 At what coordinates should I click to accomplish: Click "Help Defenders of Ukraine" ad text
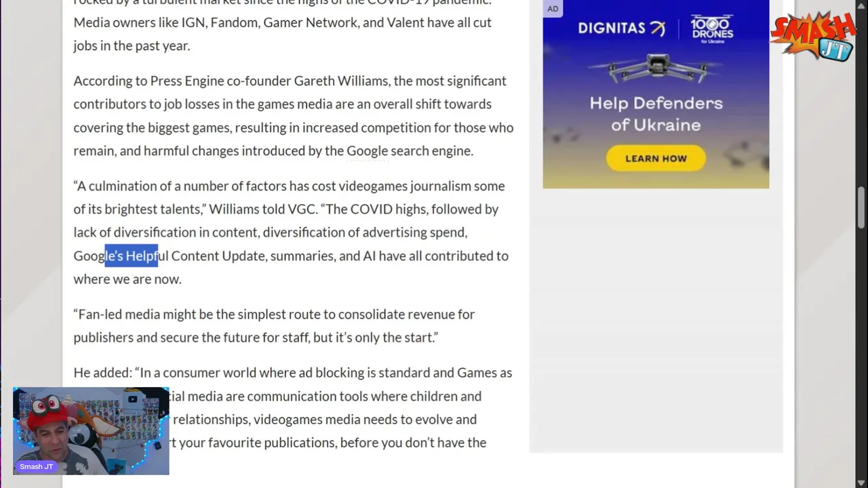[656, 114]
